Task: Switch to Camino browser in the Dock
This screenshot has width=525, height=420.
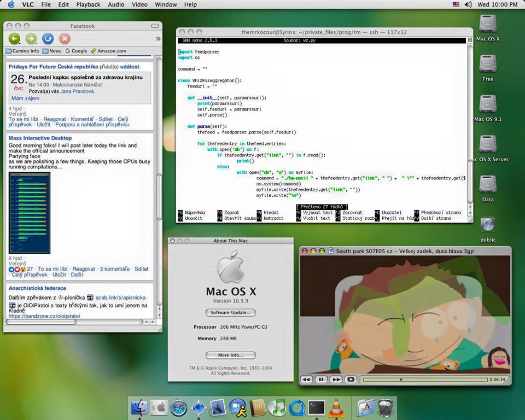Action: pos(199,408)
